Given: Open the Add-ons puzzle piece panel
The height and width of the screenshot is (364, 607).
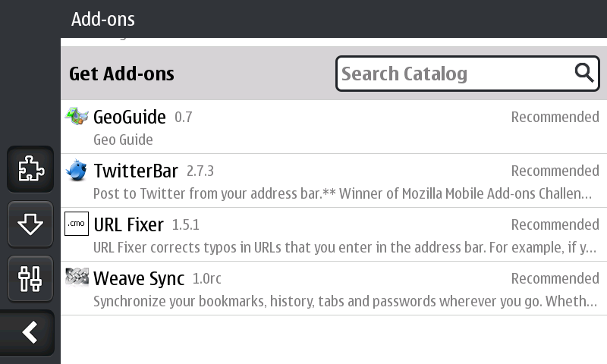Looking at the screenshot, I should coord(30,169).
